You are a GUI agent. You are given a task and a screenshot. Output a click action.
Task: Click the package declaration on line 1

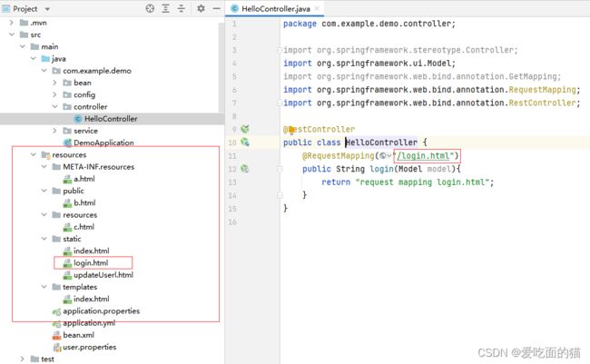click(369, 24)
